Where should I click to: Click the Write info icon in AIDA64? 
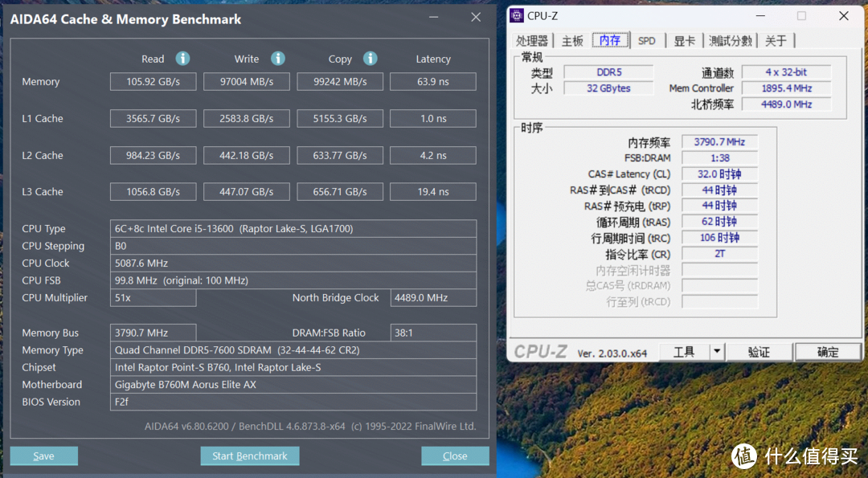coord(278,58)
